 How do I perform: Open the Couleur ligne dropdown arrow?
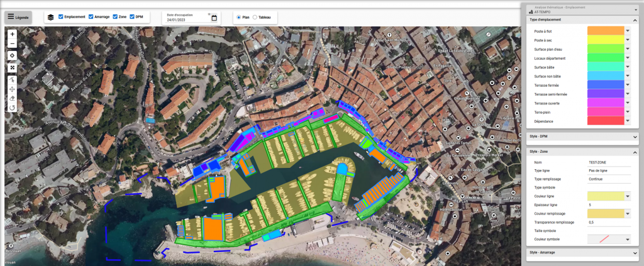pos(628,196)
